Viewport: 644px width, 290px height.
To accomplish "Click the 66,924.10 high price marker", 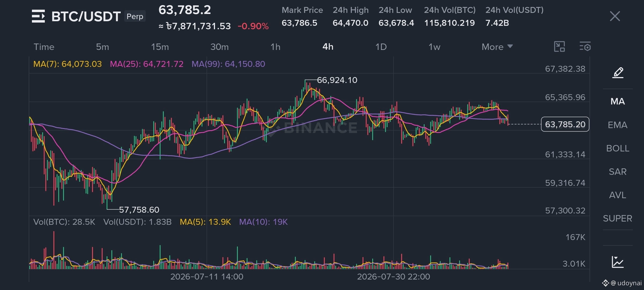I will pos(337,80).
